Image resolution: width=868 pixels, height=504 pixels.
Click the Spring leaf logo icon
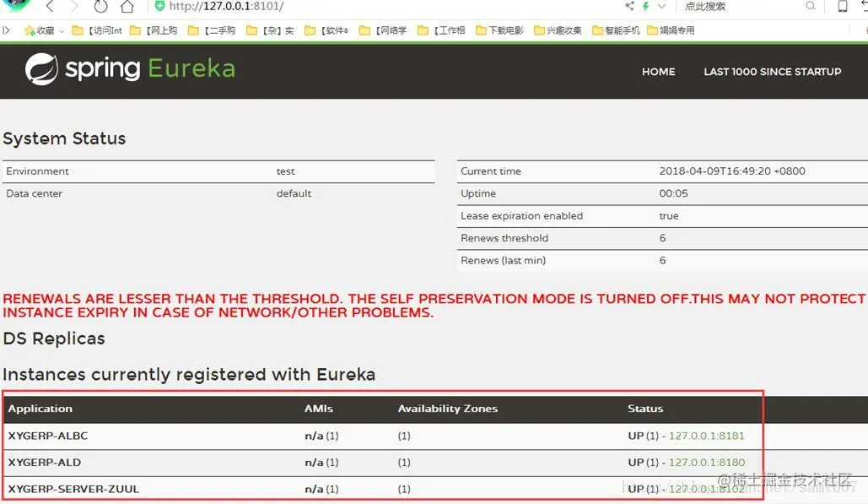click(41, 69)
